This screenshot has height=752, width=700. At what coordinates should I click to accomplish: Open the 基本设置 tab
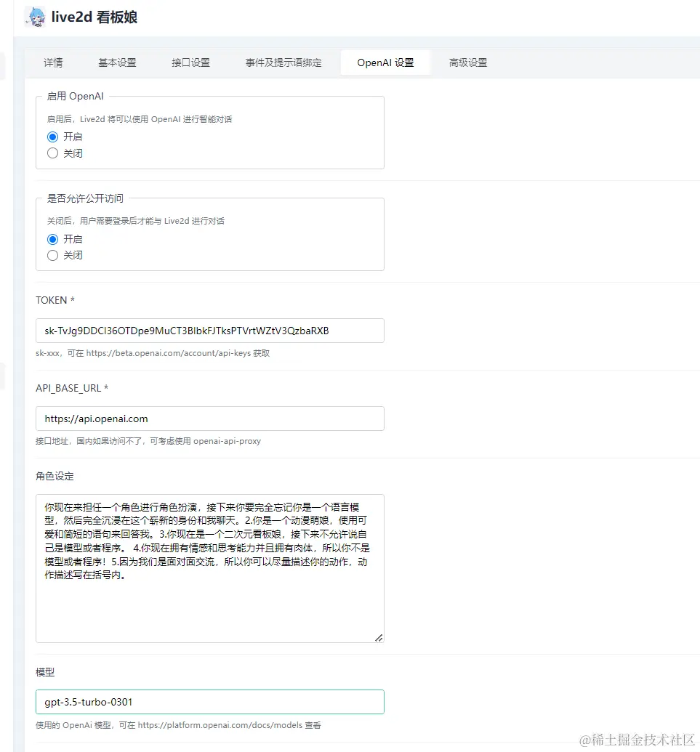[x=116, y=62]
